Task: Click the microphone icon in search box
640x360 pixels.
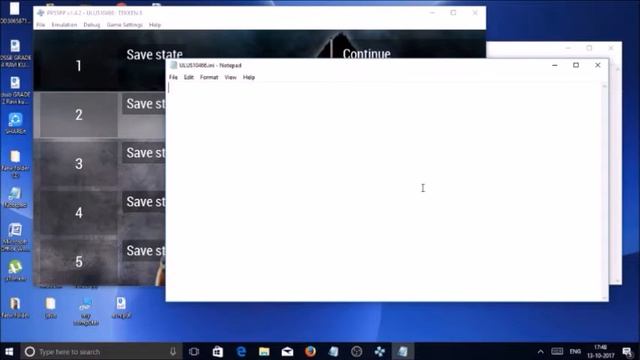Action: 173,351
